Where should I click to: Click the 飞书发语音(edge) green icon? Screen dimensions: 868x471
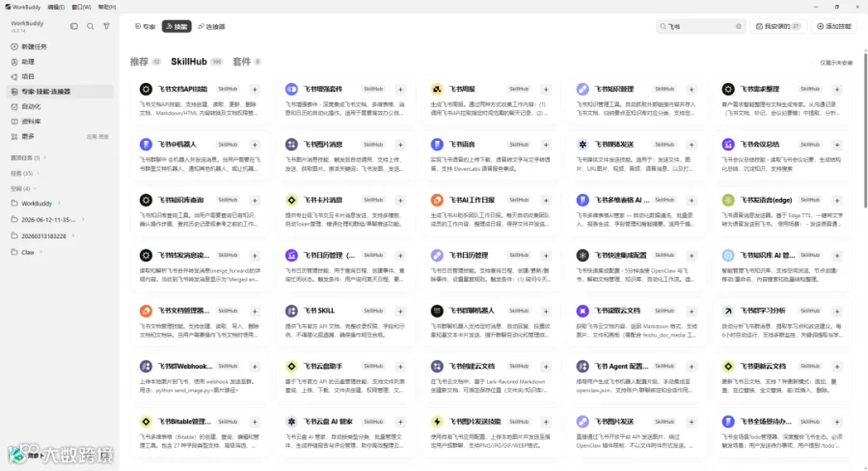tap(728, 200)
